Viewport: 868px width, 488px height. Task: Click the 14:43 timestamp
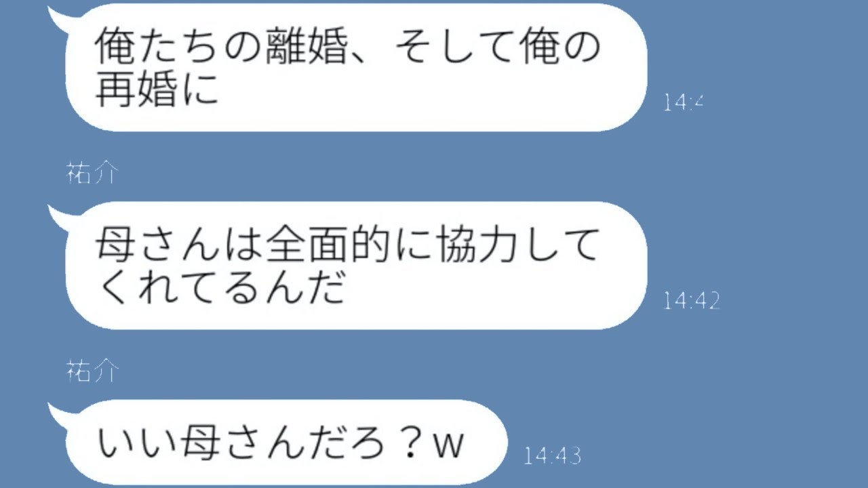point(552,455)
